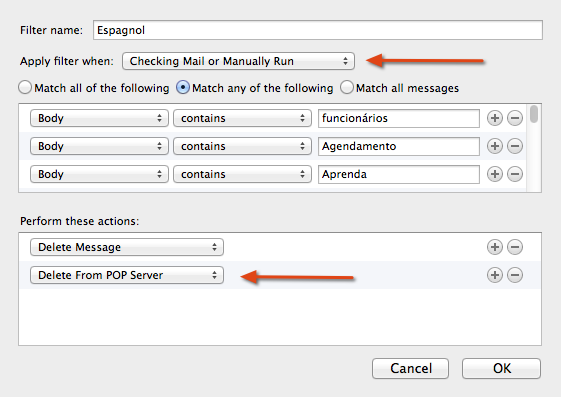
Task: Click the Cancel button
Action: [x=410, y=368]
